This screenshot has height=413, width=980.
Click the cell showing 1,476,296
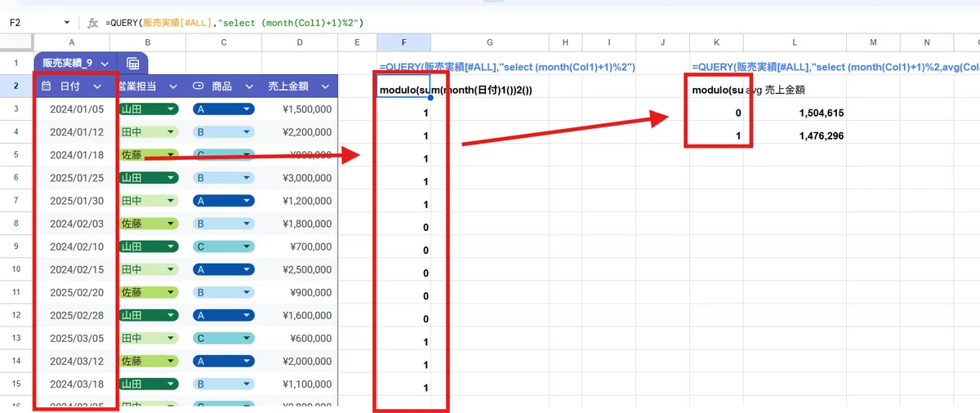[795, 135]
